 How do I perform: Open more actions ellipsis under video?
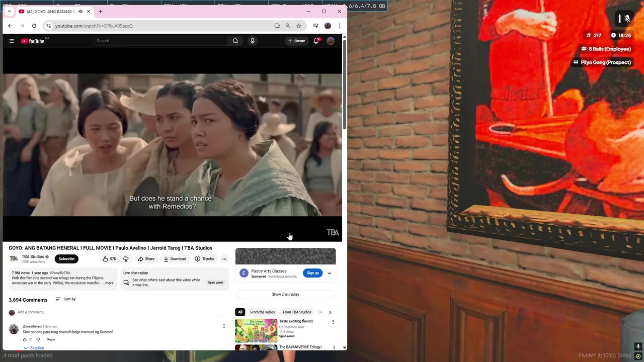224,259
